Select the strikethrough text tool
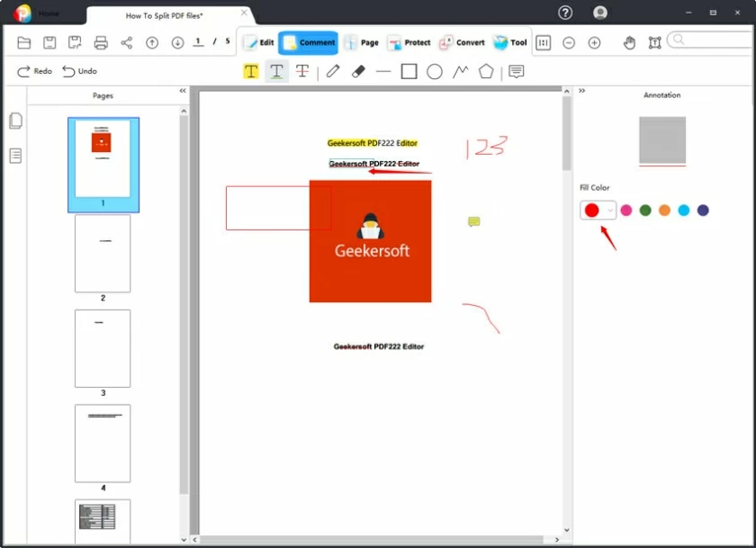The image size is (756, 548). tap(301, 71)
